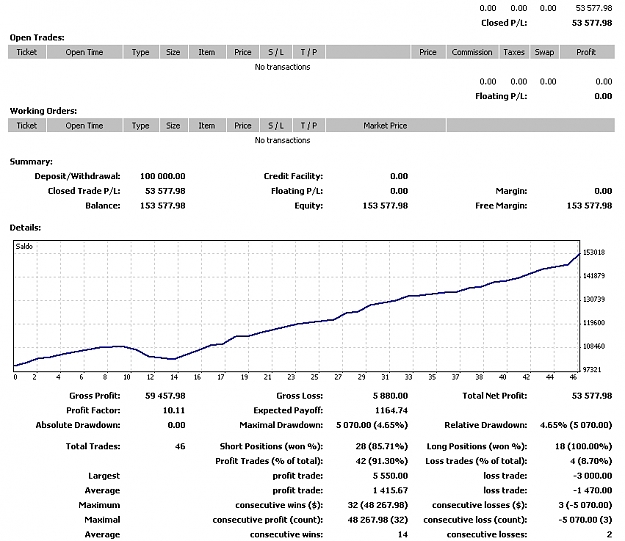Click the Equity value 153 577.98

tap(385, 206)
